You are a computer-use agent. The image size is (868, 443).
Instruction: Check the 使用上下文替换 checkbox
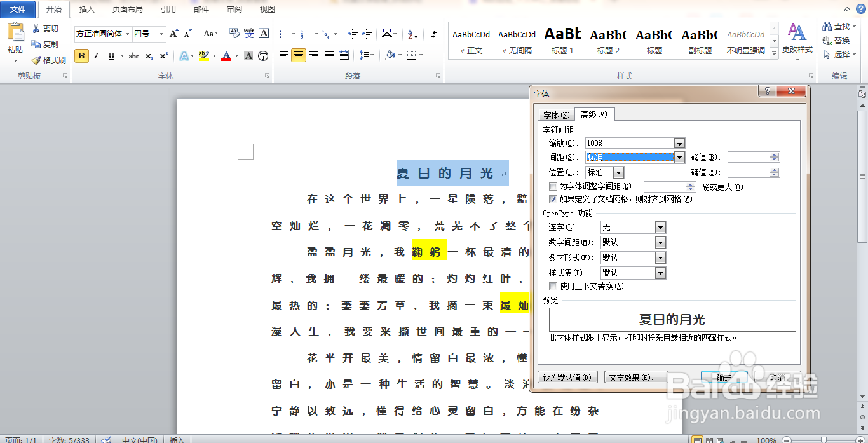[553, 286]
